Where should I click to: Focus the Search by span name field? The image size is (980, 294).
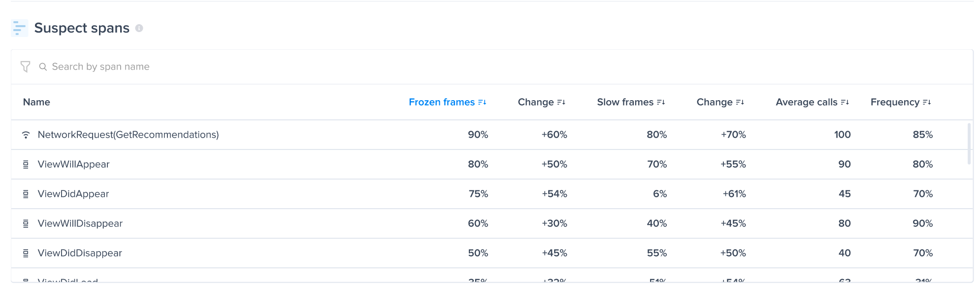[492, 67]
